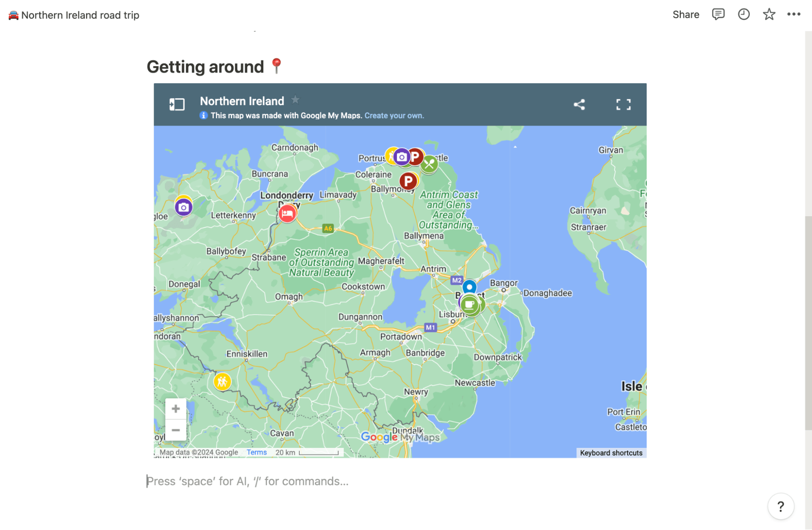Star the Northern Ireland map
Image resolution: width=812 pixels, height=530 pixels.
pos(295,100)
